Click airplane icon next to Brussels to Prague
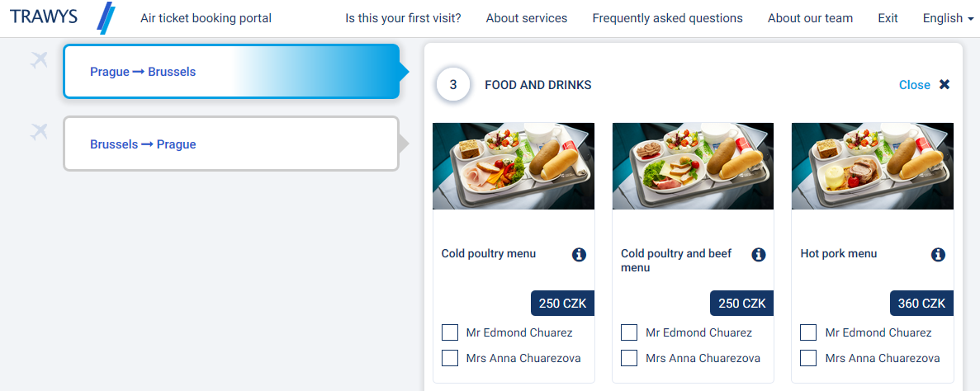Screen dimensions: 980x391 pos(39,131)
